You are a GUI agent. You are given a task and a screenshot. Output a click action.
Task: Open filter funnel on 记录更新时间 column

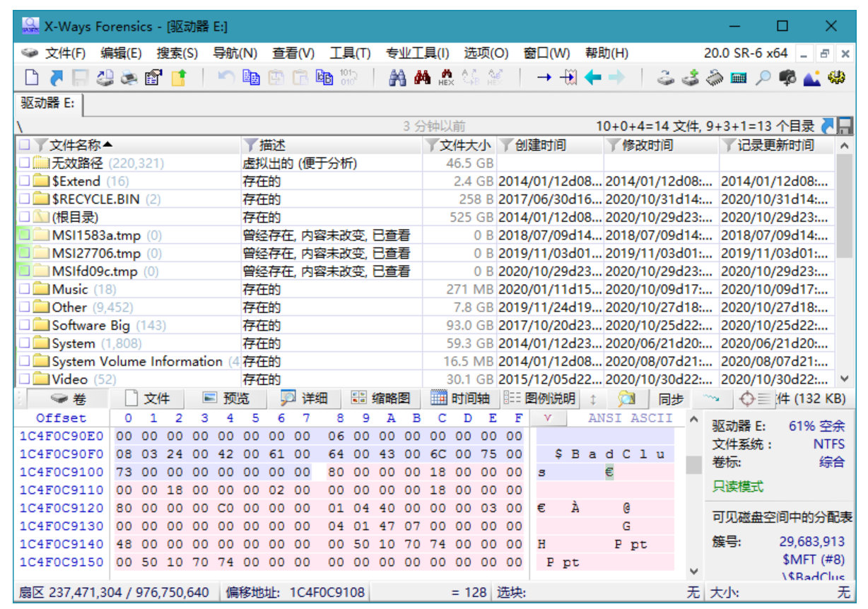coord(729,146)
